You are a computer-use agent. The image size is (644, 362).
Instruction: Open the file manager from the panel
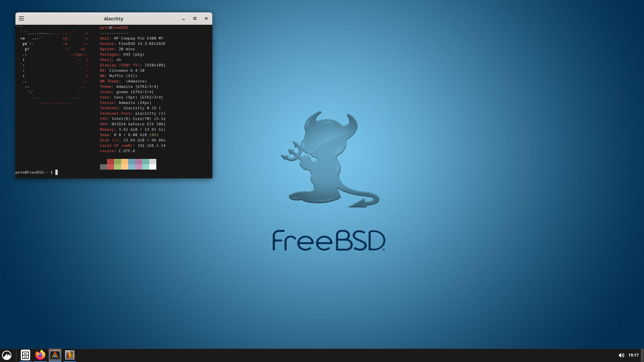pos(25,355)
